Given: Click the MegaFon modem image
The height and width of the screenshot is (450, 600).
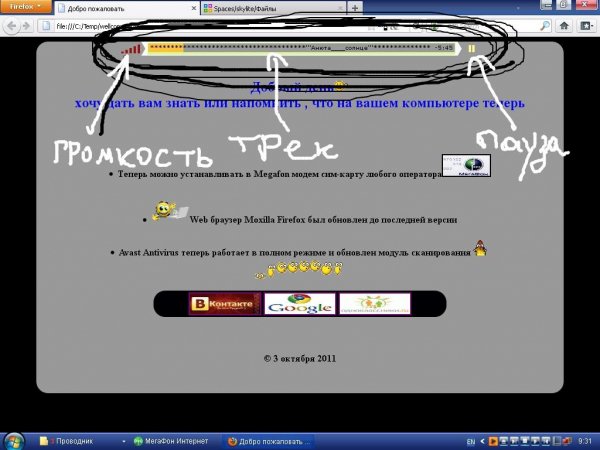Looking at the screenshot, I should 466,165.
